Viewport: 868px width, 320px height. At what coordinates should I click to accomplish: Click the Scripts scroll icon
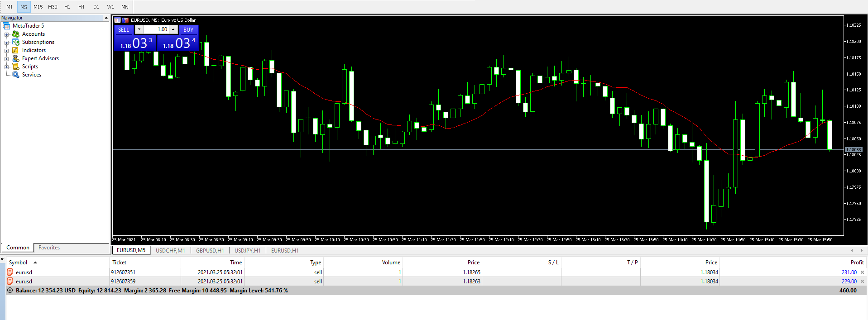16,67
